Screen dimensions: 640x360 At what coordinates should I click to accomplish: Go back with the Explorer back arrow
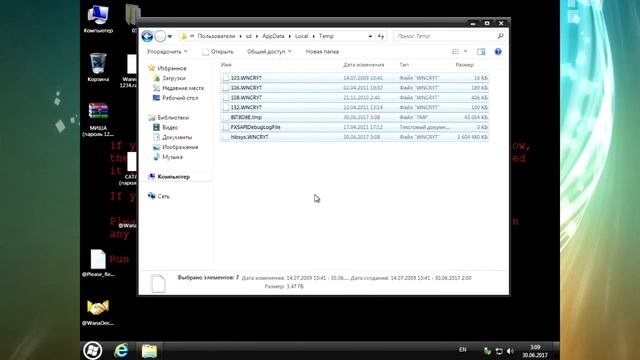pos(147,36)
